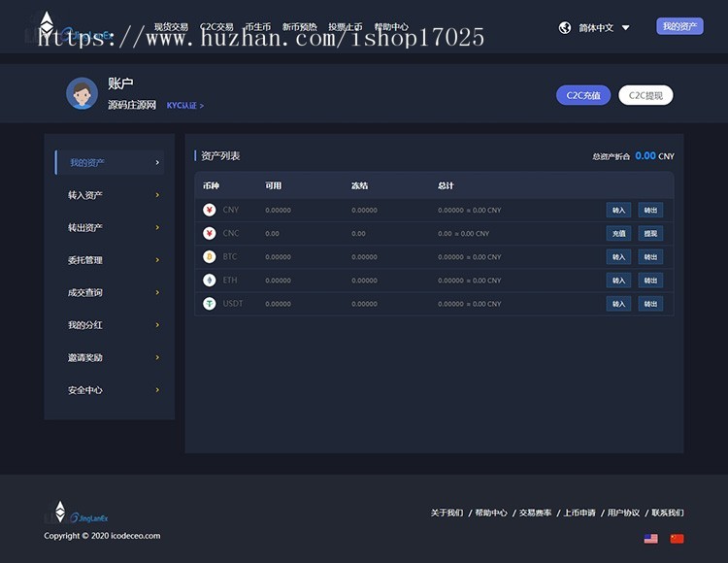Open the 交易费率 footer link
Viewport: 728px width, 563px height.
(535, 513)
